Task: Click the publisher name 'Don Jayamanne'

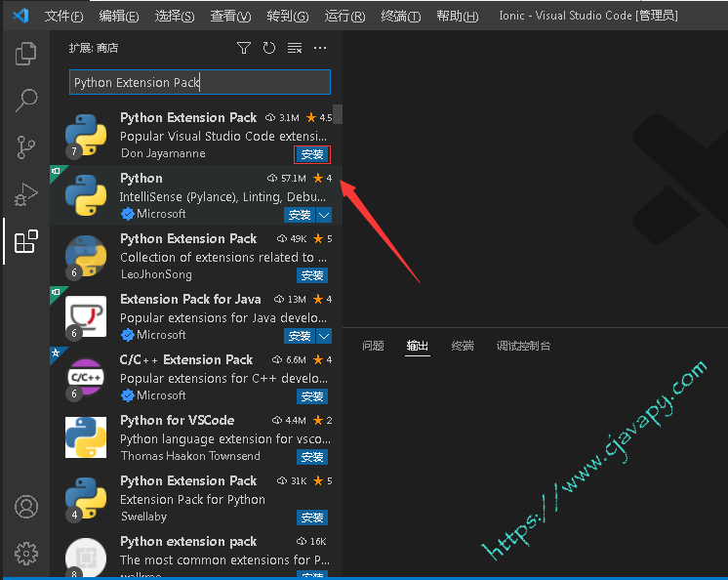Action: tap(163, 153)
